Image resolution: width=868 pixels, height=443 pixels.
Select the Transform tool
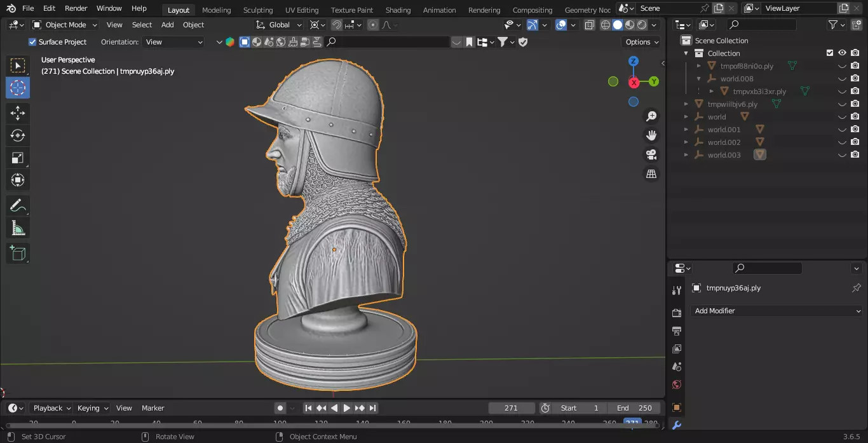click(x=18, y=180)
